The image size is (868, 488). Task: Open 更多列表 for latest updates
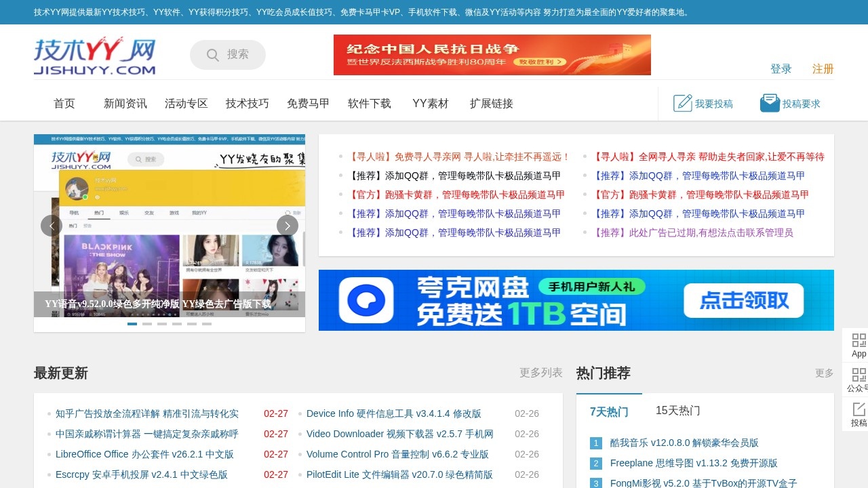[x=541, y=372]
